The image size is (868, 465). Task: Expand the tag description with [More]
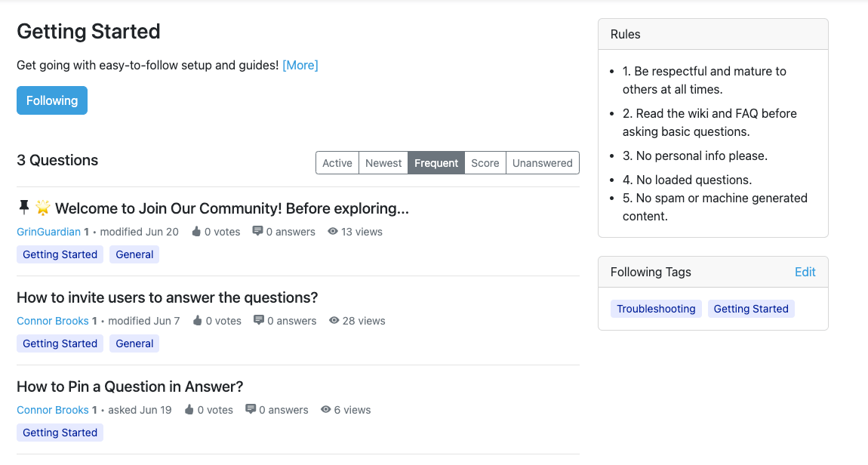pos(300,65)
